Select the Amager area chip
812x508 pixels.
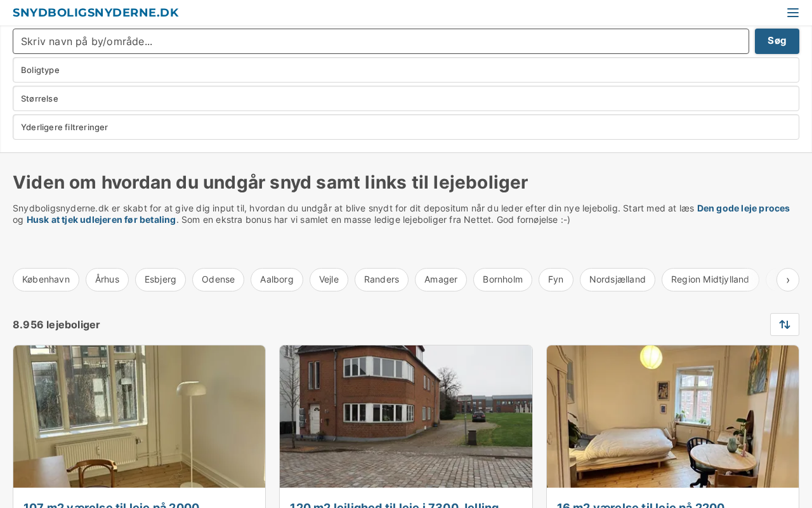point(441,279)
